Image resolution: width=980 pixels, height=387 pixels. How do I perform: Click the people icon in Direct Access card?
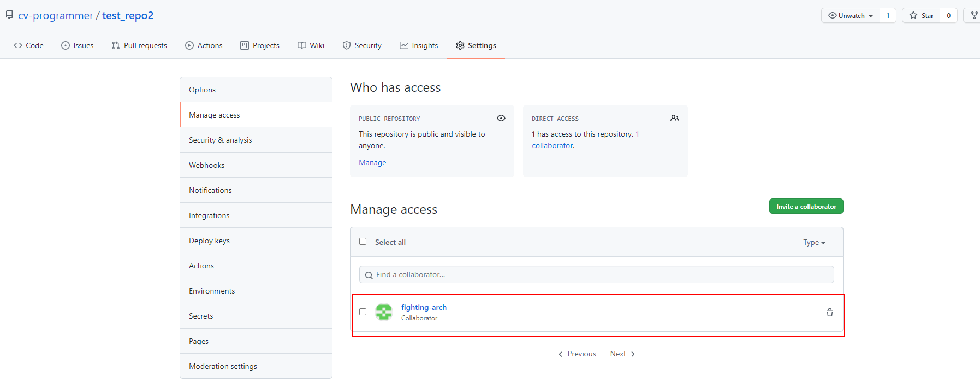674,118
